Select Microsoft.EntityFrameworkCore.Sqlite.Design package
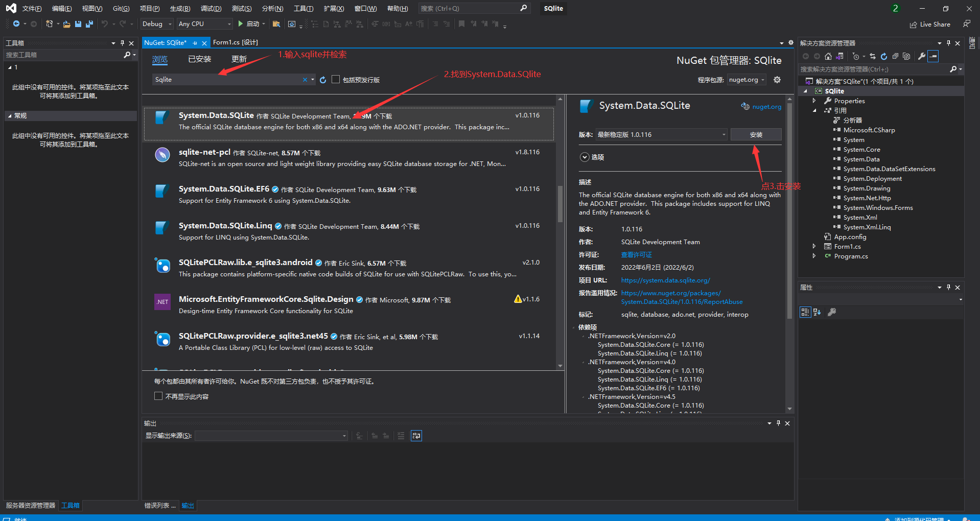980x521 pixels. coord(350,305)
